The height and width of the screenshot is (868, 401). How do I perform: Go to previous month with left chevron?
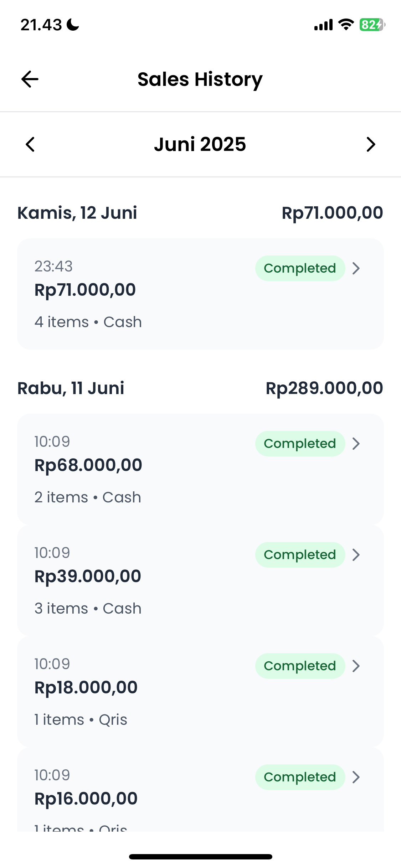pos(30,144)
